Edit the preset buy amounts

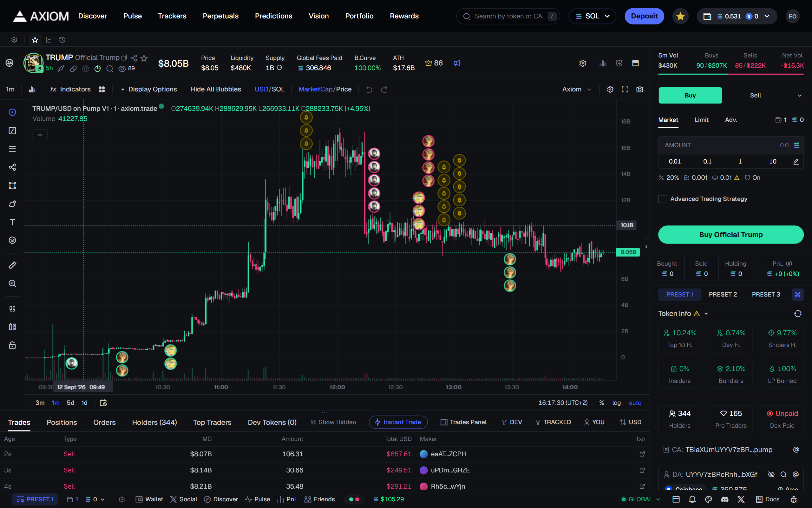point(796,162)
